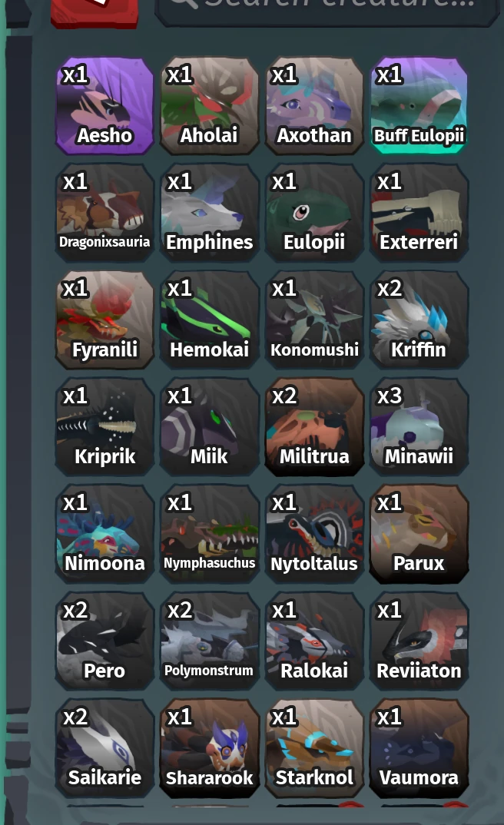This screenshot has width=504, height=825.
Task: Open the Kriffin x2 creature slot
Action: 419,320
